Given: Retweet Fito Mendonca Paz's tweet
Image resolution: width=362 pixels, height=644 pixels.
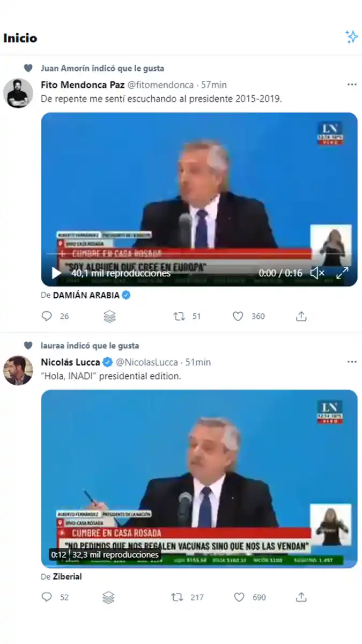Looking at the screenshot, I should point(179,317).
